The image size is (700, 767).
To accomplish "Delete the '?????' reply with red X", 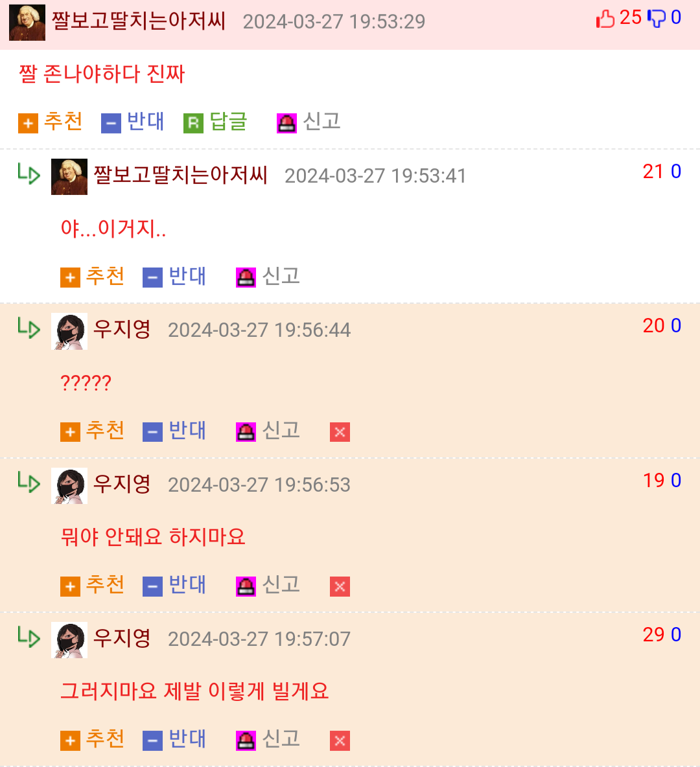I will [340, 432].
